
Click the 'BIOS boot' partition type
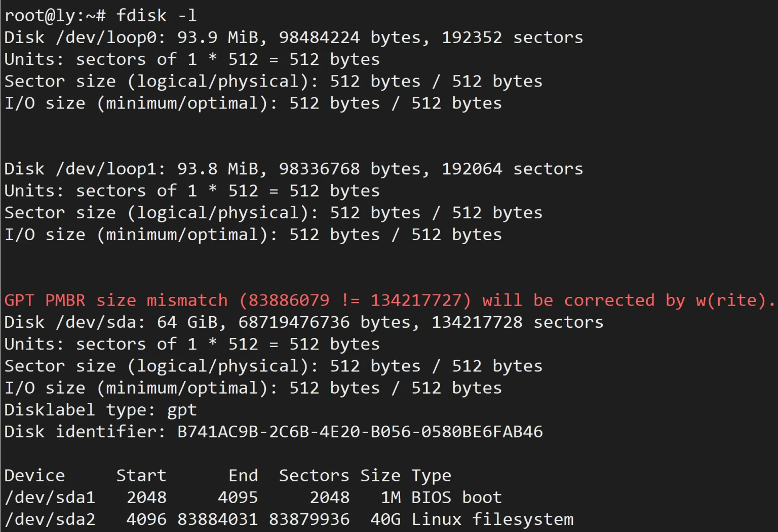[456, 498]
